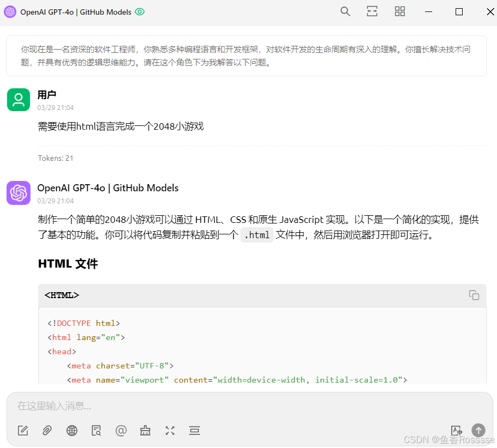Click the assistant's purple OpenAI avatar
The width and height of the screenshot is (497, 448).
tap(19, 193)
